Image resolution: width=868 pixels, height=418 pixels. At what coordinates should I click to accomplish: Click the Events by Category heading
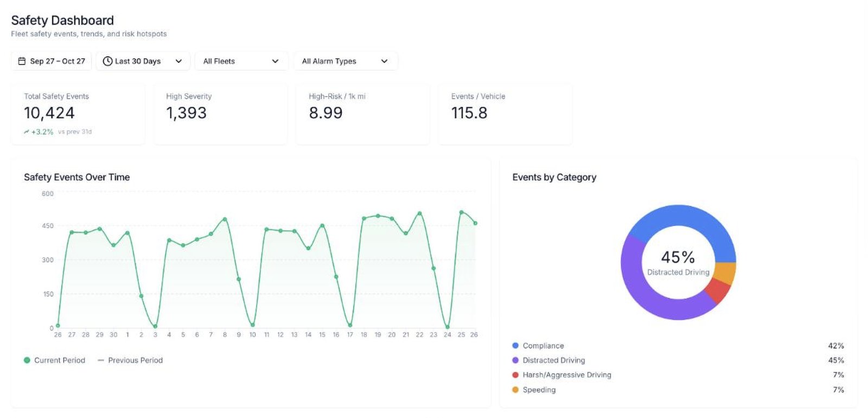coord(554,177)
